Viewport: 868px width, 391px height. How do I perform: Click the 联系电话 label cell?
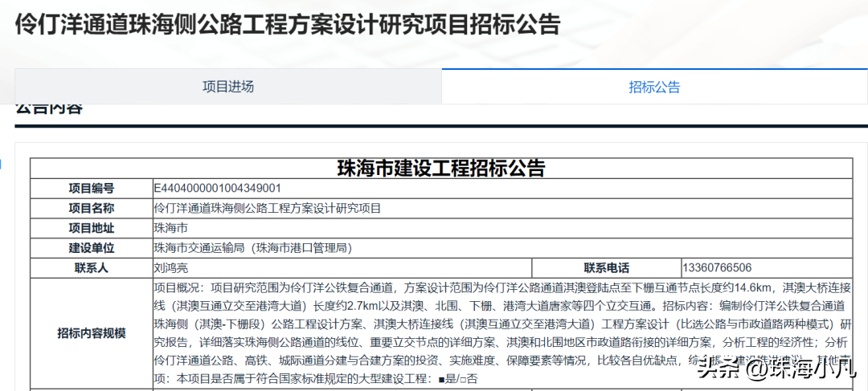[x=607, y=268]
